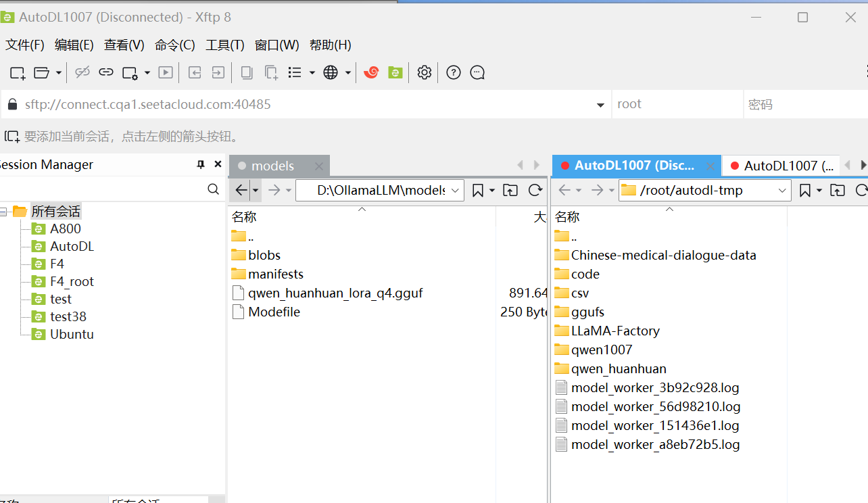Select the F4_root session
This screenshot has width=868, height=503.
[x=72, y=282]
